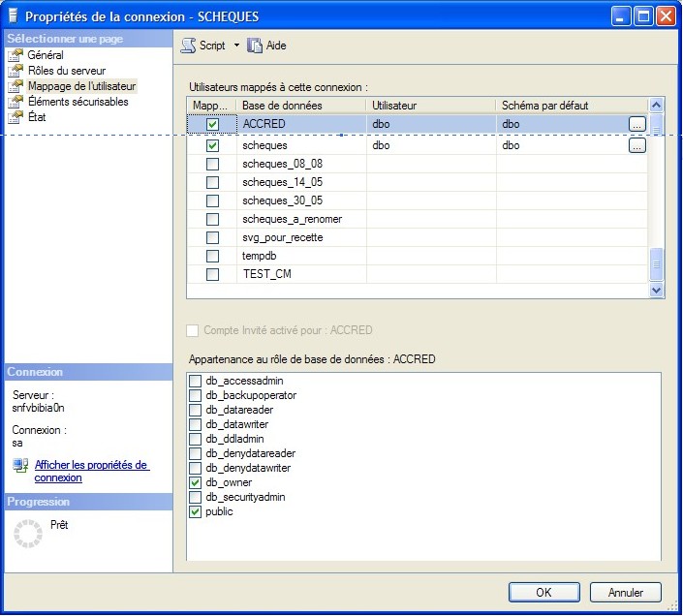This screenshot has height=616, width=683.
Task: Select Rôles du serveur page icon
Action: (16, 71)
